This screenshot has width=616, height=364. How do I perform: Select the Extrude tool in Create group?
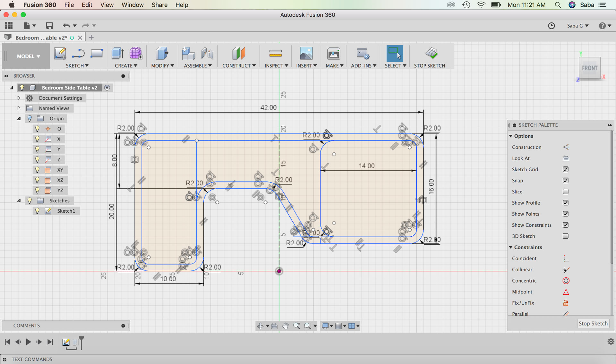click(x=117, y=53)
